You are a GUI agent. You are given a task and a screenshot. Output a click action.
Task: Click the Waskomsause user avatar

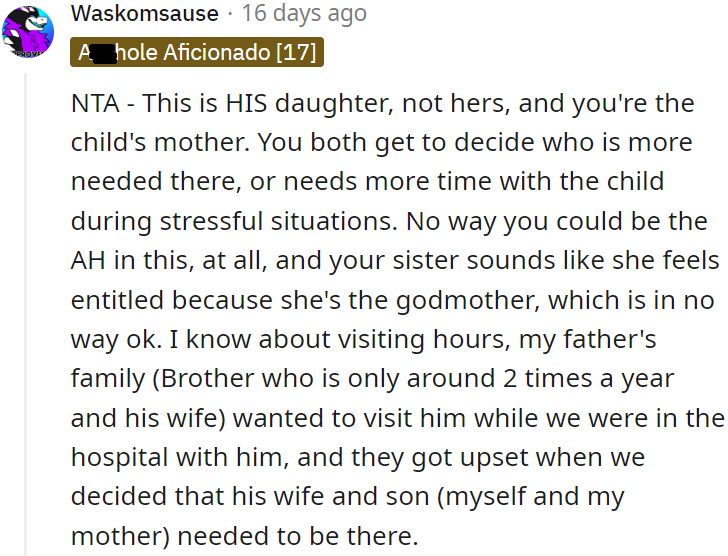pos(28,33)
